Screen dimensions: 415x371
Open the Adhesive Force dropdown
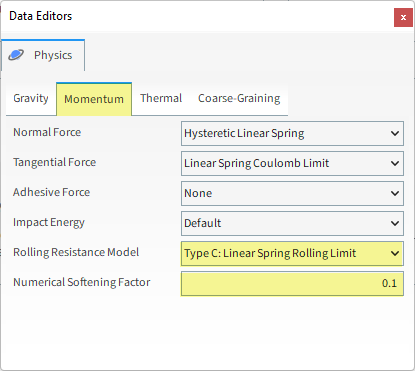click(292, 193)
